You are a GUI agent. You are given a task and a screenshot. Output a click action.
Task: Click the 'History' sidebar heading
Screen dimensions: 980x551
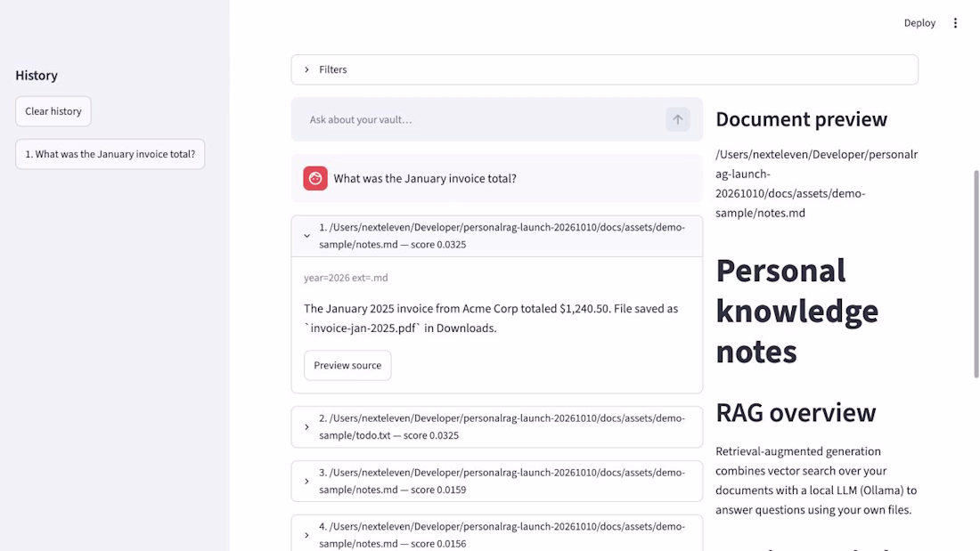(37, 76)
